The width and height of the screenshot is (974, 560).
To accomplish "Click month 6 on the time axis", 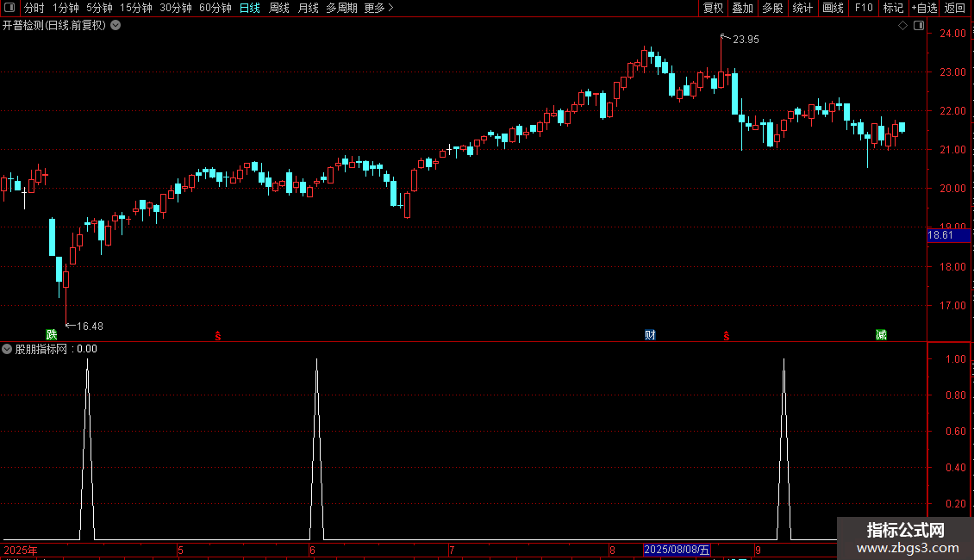I will pos(312,550).
